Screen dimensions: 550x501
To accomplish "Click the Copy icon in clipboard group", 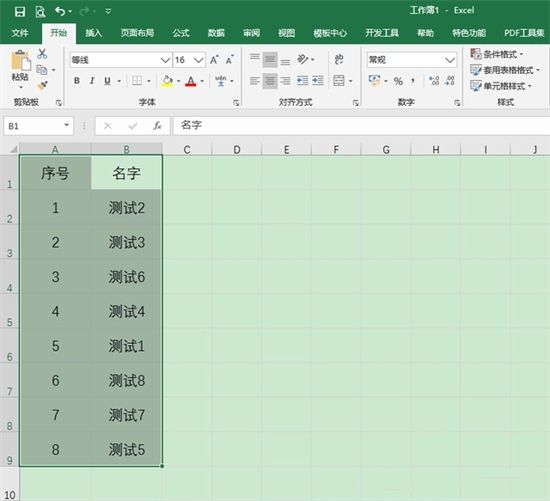I will [42, 70].
